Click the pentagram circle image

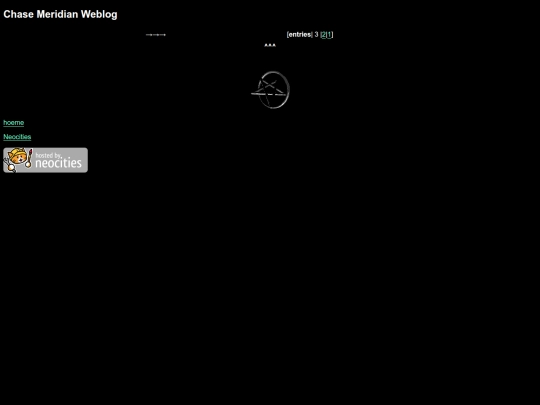[270, 90]
